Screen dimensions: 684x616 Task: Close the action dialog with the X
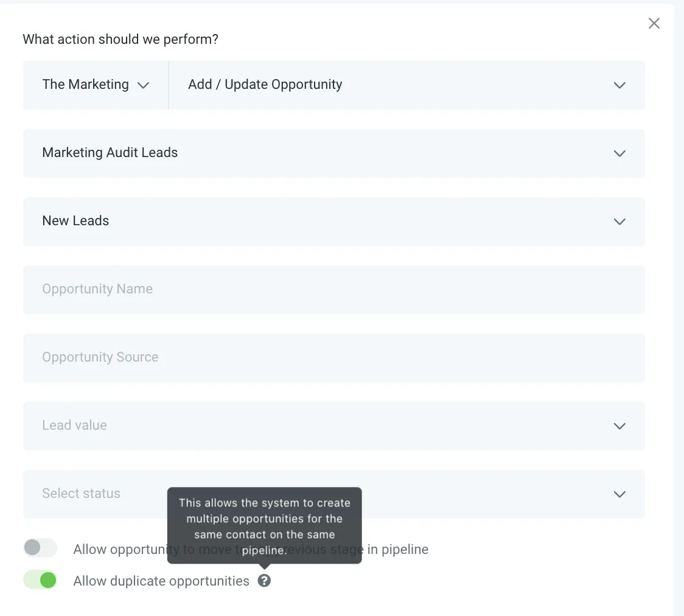coord(654,23)
